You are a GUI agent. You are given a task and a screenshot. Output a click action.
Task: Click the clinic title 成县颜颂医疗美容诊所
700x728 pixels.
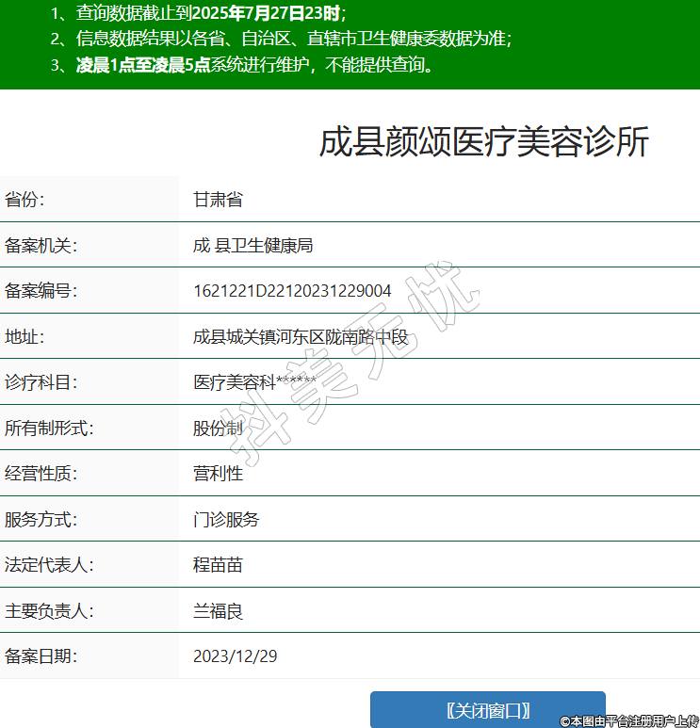tap(484, 142)
